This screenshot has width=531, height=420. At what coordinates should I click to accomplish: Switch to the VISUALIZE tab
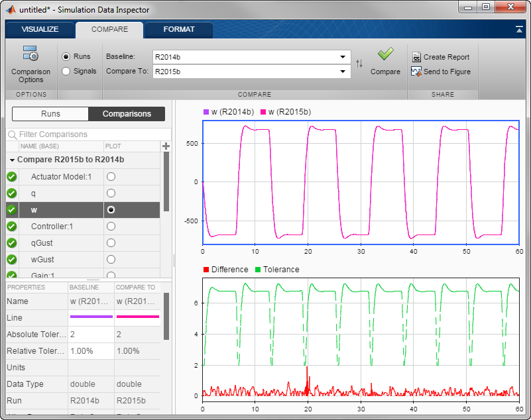pyautogui.click(x=40, y=30)
